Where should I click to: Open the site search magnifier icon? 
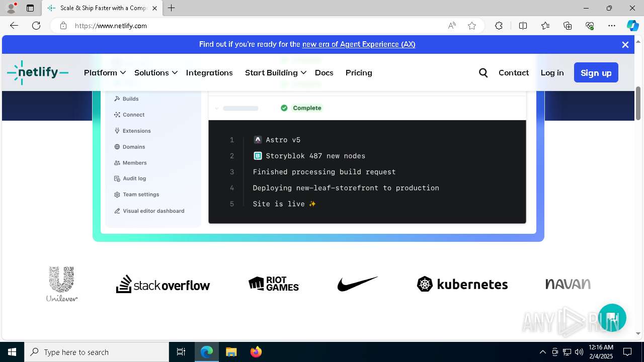pyautogui.click(x=483, y=73)
